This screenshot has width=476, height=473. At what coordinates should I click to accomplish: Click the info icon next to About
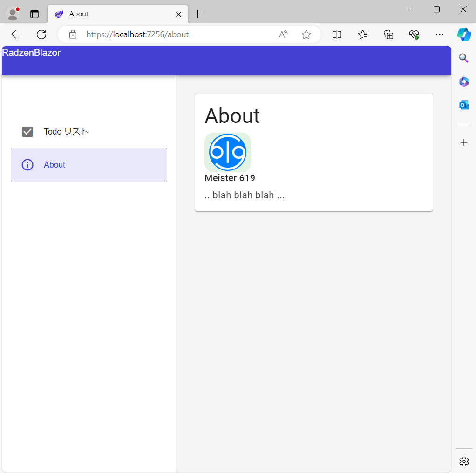pos(27,165)
